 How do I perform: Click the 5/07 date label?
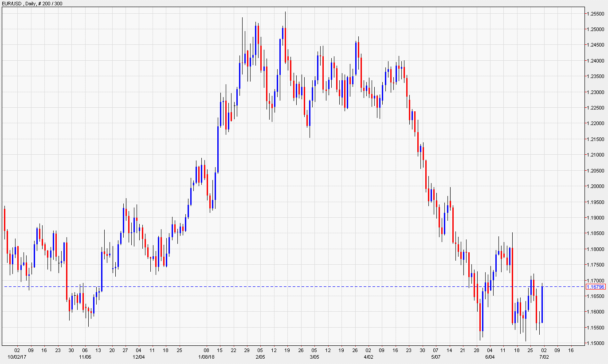(436, 356)
